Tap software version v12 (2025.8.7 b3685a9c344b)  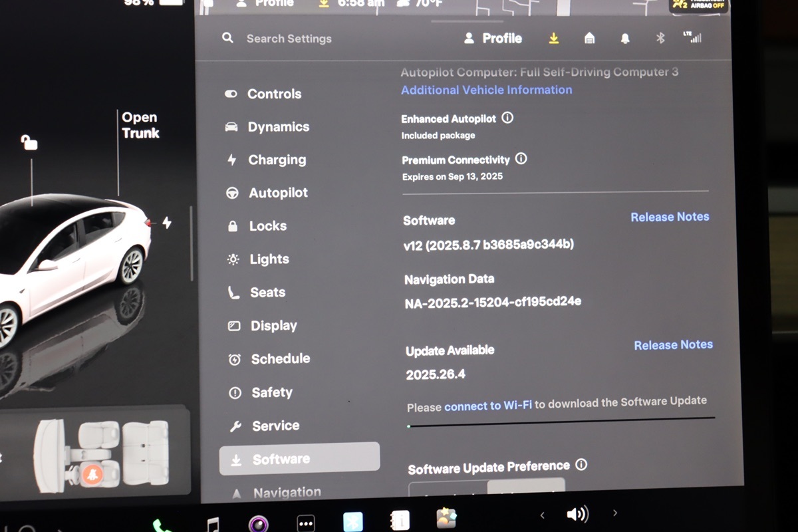(x=489, y=245)
